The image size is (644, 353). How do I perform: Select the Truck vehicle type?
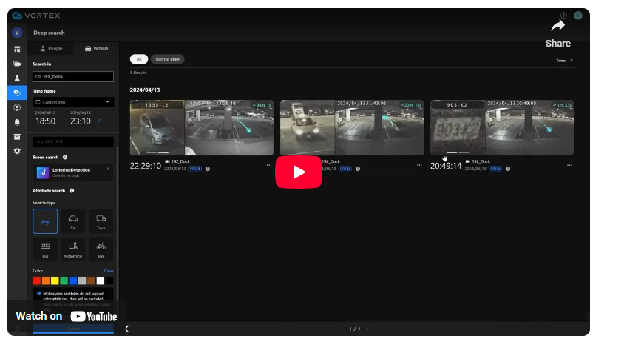click(x=101, y=221)
